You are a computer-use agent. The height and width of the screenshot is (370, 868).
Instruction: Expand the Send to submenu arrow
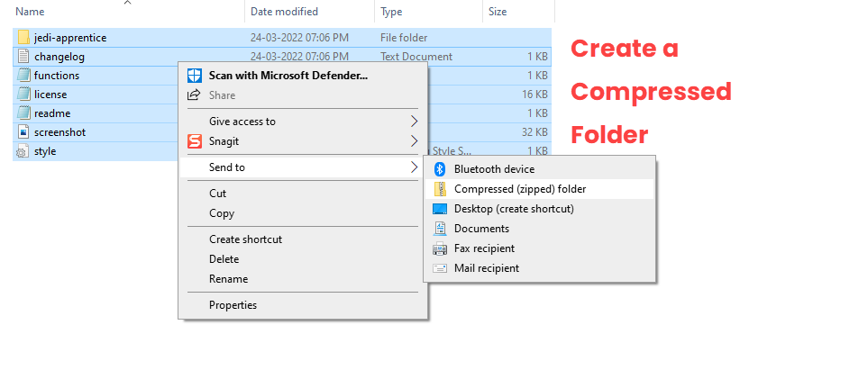tap(414, 167)
